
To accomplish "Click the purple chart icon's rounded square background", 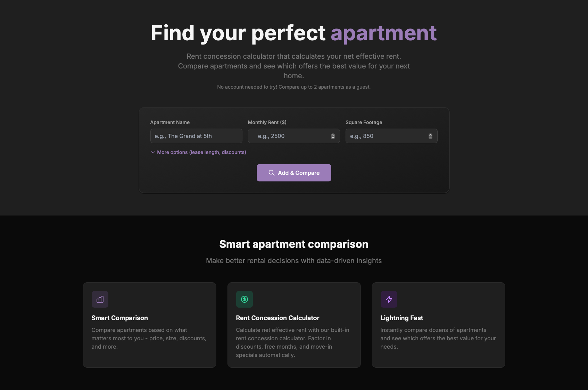I will click(x=100, y=299).
